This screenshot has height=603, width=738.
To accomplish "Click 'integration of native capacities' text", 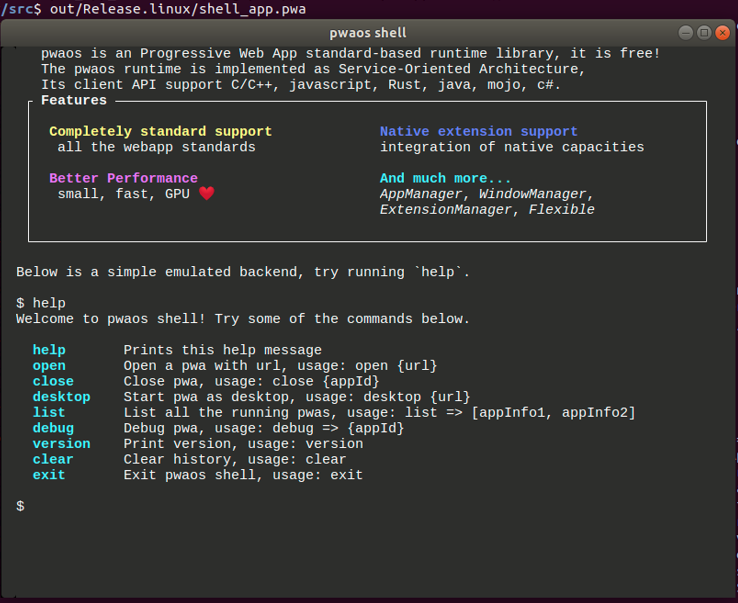I will click(x=512, y=147).
